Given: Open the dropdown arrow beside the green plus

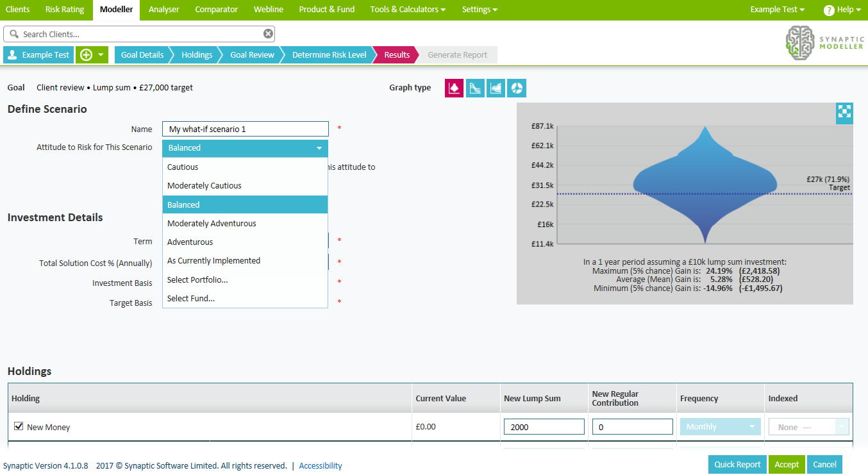Looking at the screenshot, I should coord(101,55).
